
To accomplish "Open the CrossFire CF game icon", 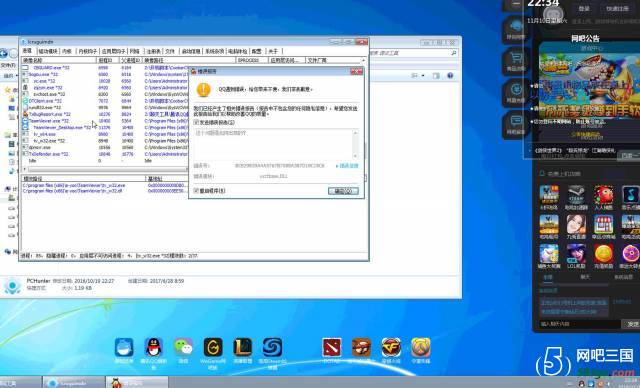I will click(391, 348).
